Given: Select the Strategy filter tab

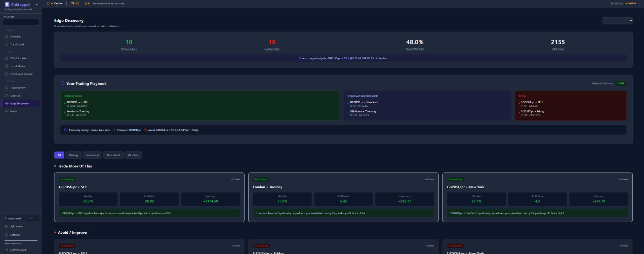Looking at the screenshot, I should click(73, 155).
